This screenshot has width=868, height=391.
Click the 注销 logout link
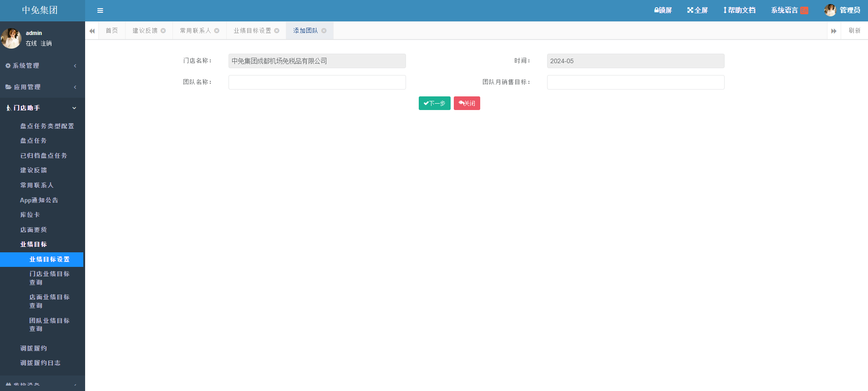click(x=46, y=43)
